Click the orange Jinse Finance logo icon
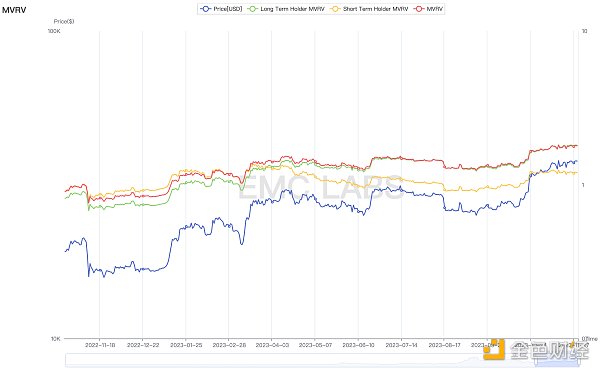This screenshot has height=371, width=600. pyautogui.click(x=494, y=349)
